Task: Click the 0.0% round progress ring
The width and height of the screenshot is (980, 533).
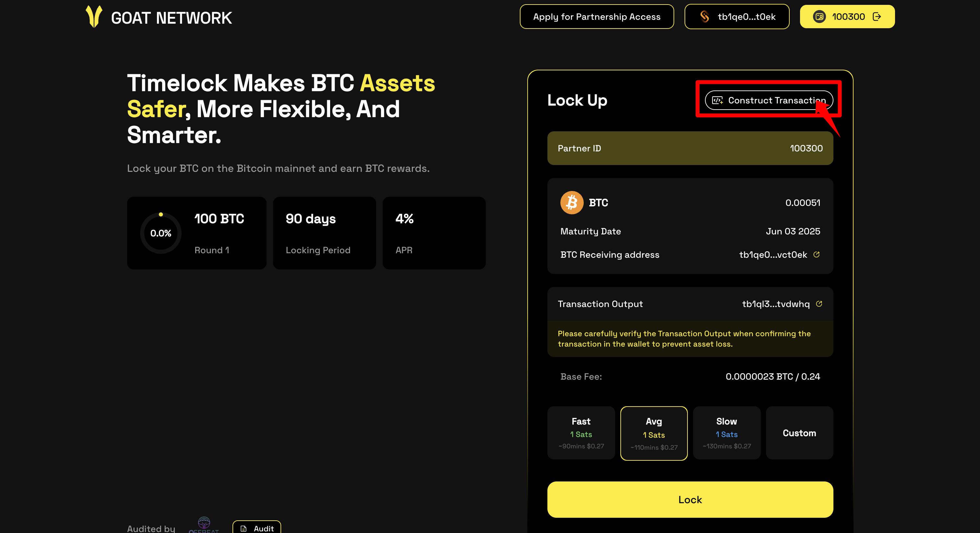Action: pyautogui.click(x=161, y=233)
